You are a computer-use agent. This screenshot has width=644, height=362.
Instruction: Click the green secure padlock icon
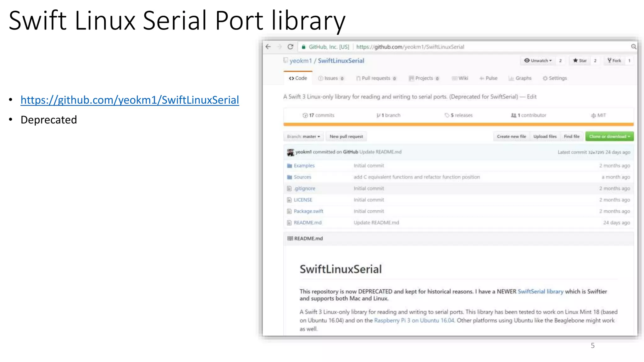pyautogui.click(x=303, y=47)
